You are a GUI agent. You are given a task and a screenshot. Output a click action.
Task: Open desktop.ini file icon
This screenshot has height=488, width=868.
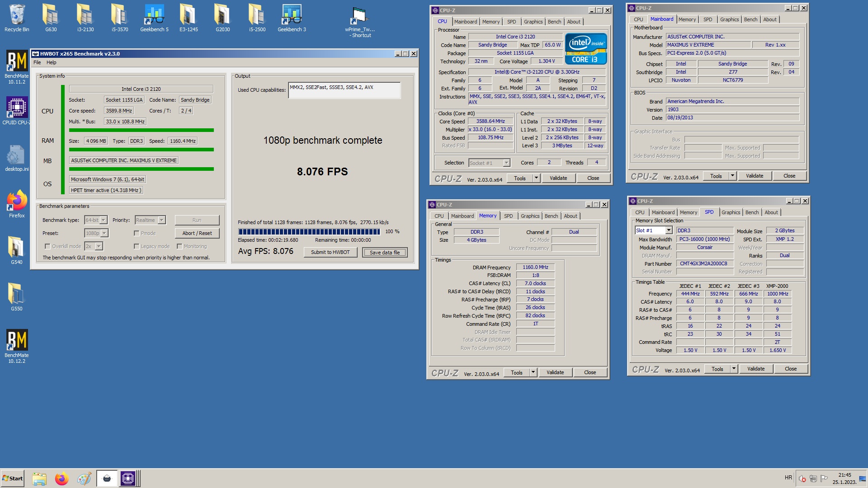(x=17, y=158)
